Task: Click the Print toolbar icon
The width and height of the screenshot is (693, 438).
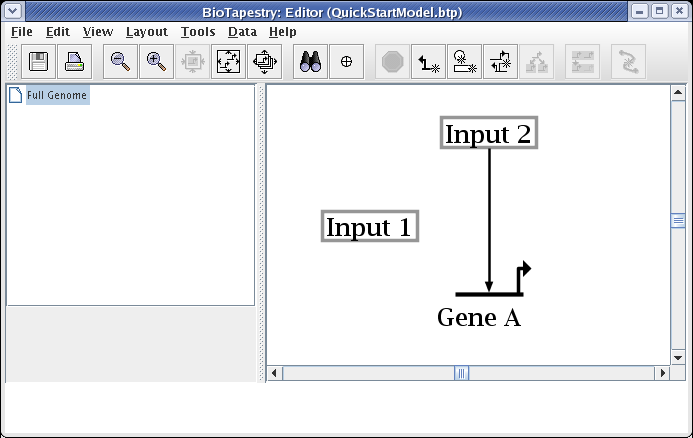Action: (x=75, y=62)
